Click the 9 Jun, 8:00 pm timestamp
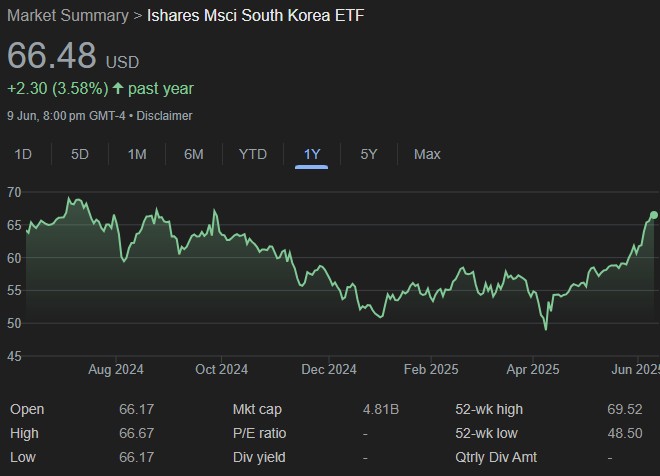 coord(66,116)
